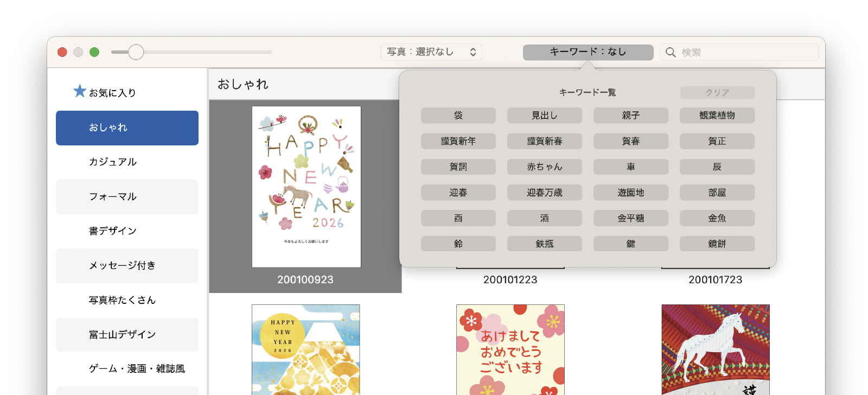The image size is (868, 395).
Task: Click the 200101223 design label
Action: tap(510, 280)
